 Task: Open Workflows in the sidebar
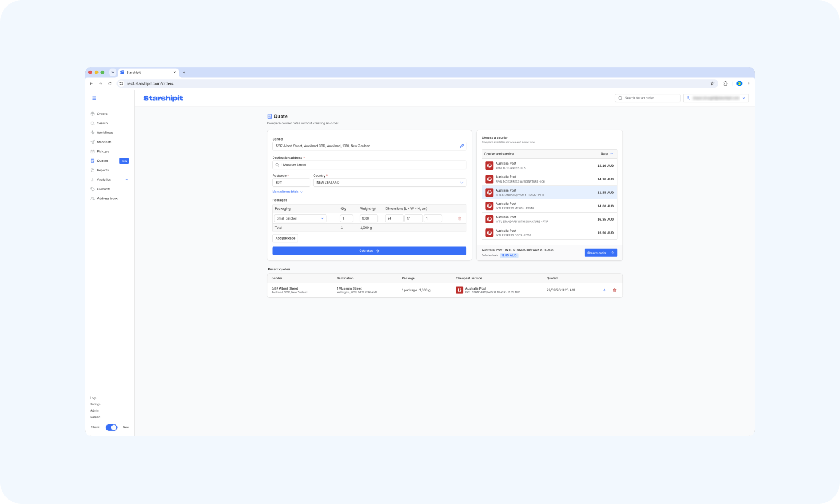pyautogui.click(x=105, y=133)
